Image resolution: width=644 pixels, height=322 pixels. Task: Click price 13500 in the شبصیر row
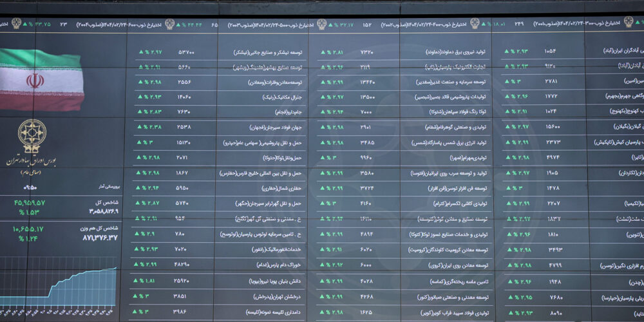(x=367, y=97)
